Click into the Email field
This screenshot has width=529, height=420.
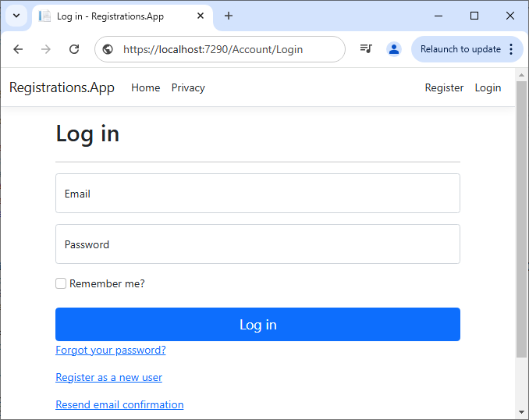pos(257,193)
